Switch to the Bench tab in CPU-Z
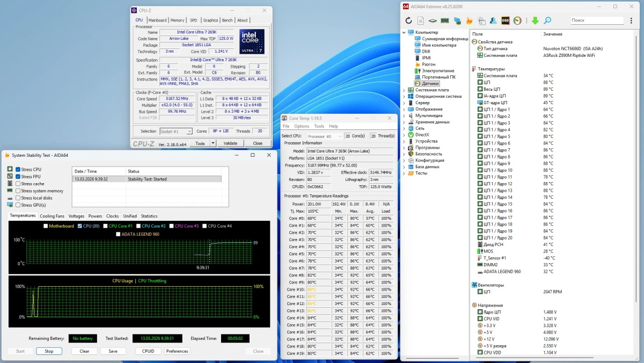 pyautogui.click(x=227, y=19)
